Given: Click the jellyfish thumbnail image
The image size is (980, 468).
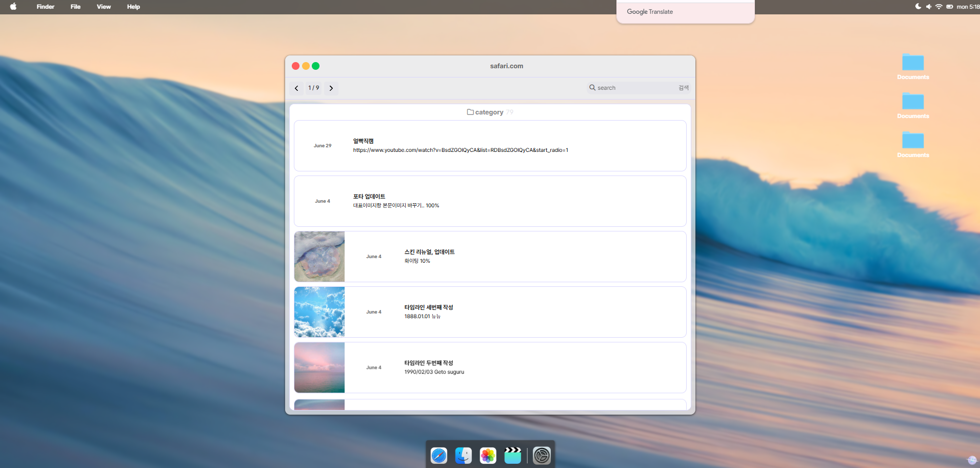Looking at the screenshot, I should (x=319, y=257).
